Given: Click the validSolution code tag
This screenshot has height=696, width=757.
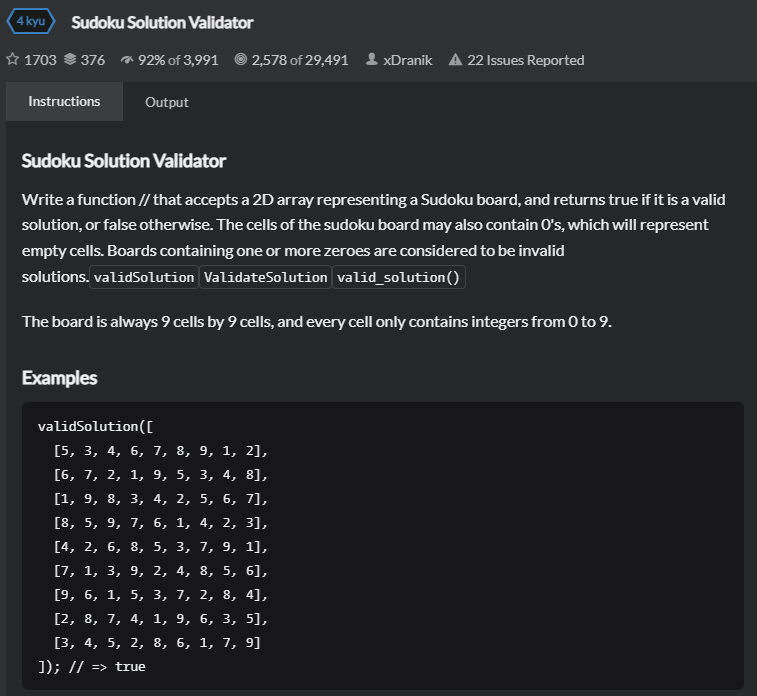Looking at the screenshot, I should [x=144, y=277].
